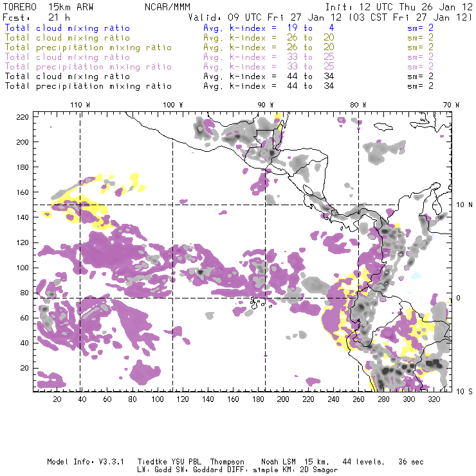Screen dimensions: 476x476
Task: Click the "320" tick label on bottom axis
Action: [x=434, y=399]
